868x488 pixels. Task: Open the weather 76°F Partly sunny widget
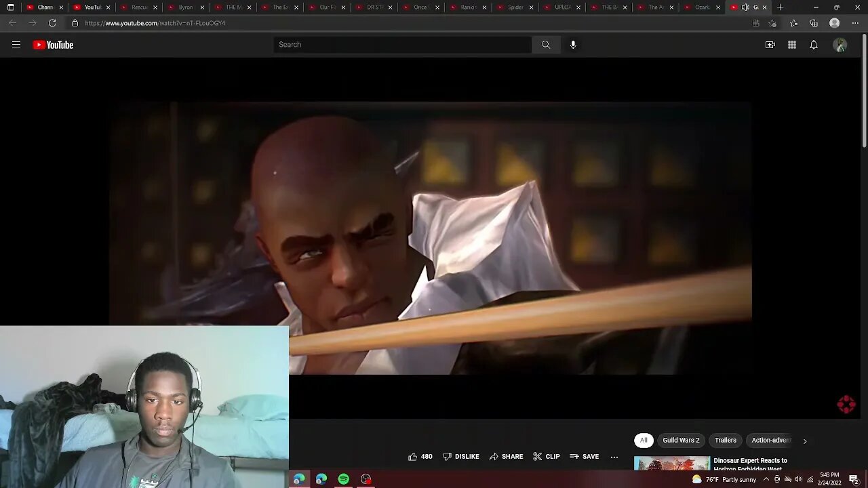coord(724,479)
